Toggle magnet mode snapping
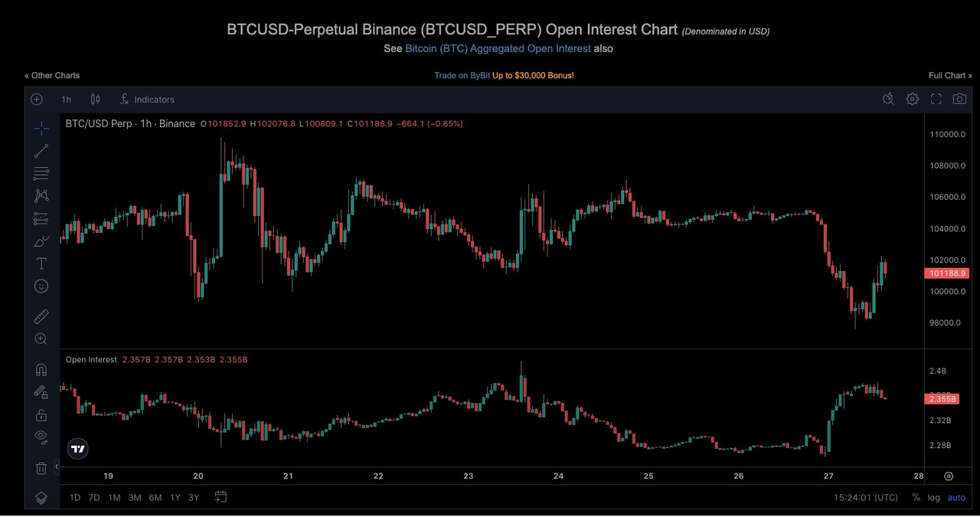 coord(41,369)
